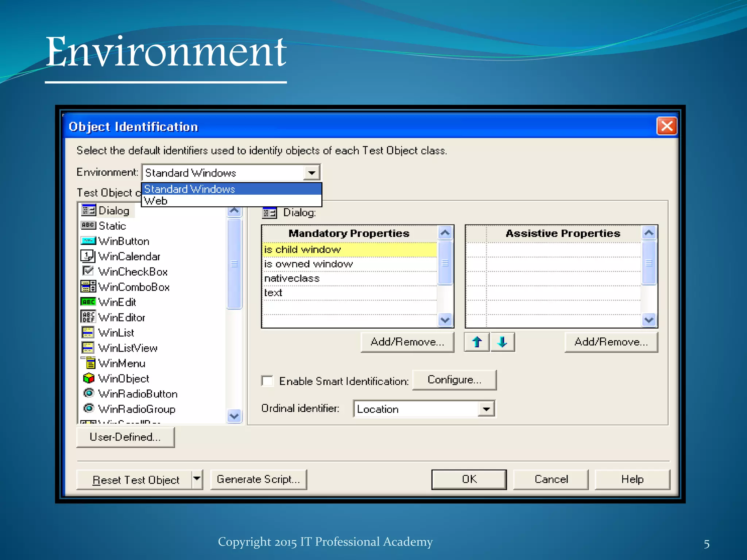
Task: Click the WinObject cube icon
Action: (x=89, y=378)
